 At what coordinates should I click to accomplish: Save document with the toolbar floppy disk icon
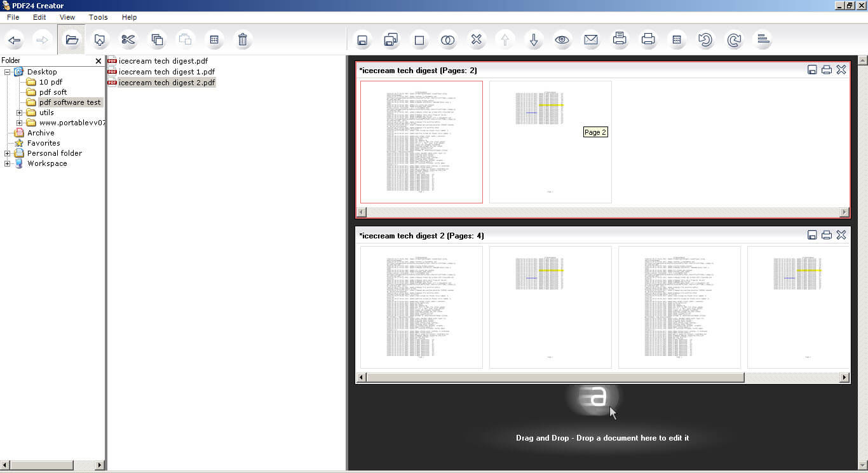362,40
